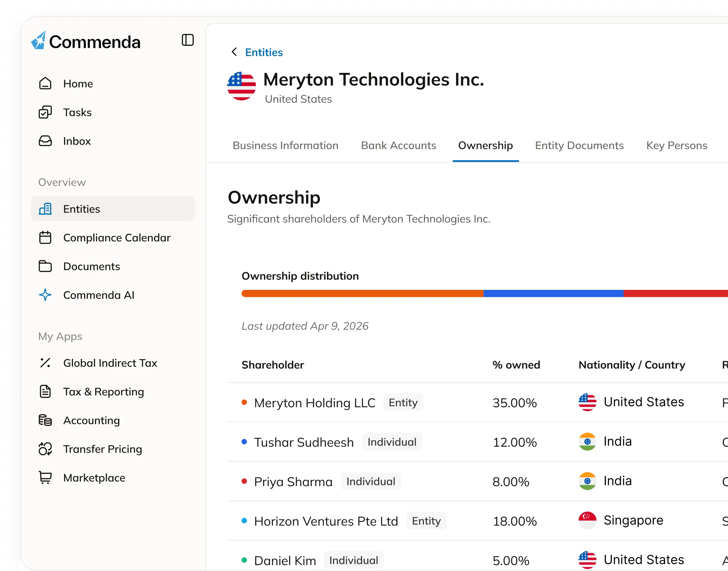The width and height of the screenshot is (728, 571).
Task: Click the India flag in Tushar Sudheesh row
Action: click(x=587, y=442)
